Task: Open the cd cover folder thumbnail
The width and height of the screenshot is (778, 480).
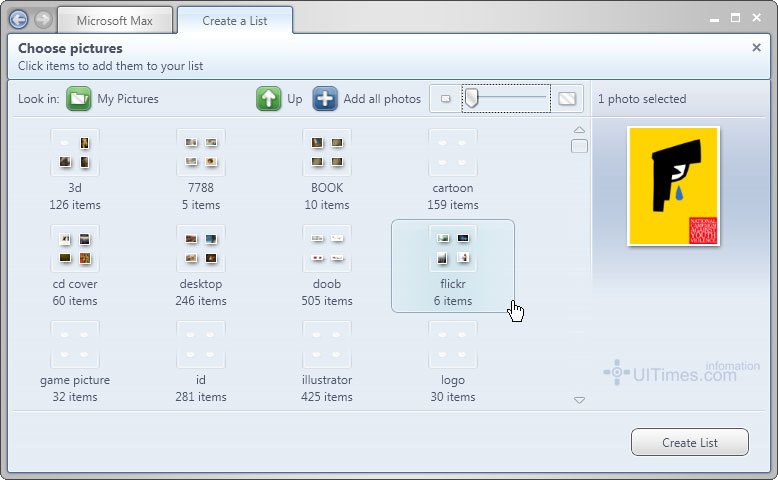Action: point(75,248)
